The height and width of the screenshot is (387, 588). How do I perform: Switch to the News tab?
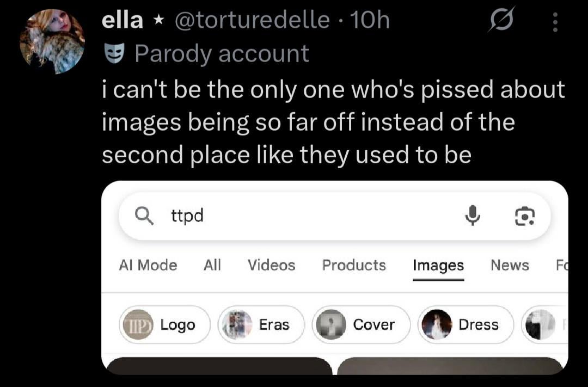point(510,265)
